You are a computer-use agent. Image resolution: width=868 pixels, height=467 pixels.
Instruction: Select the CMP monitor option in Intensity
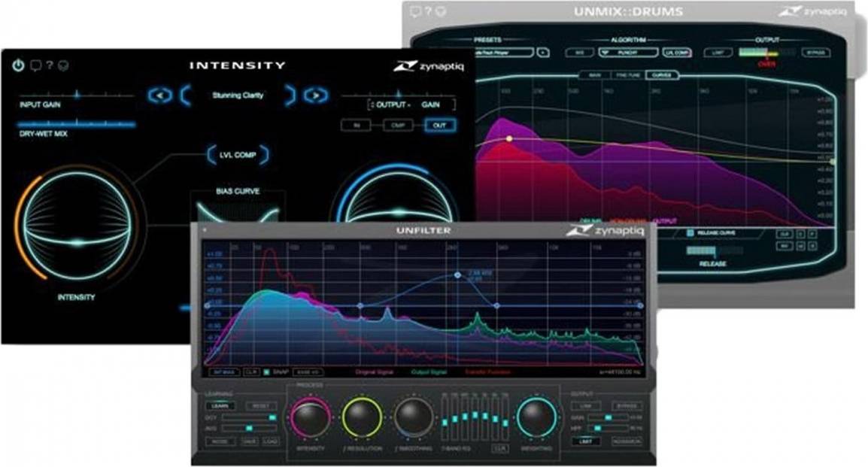tap(398, 125)
